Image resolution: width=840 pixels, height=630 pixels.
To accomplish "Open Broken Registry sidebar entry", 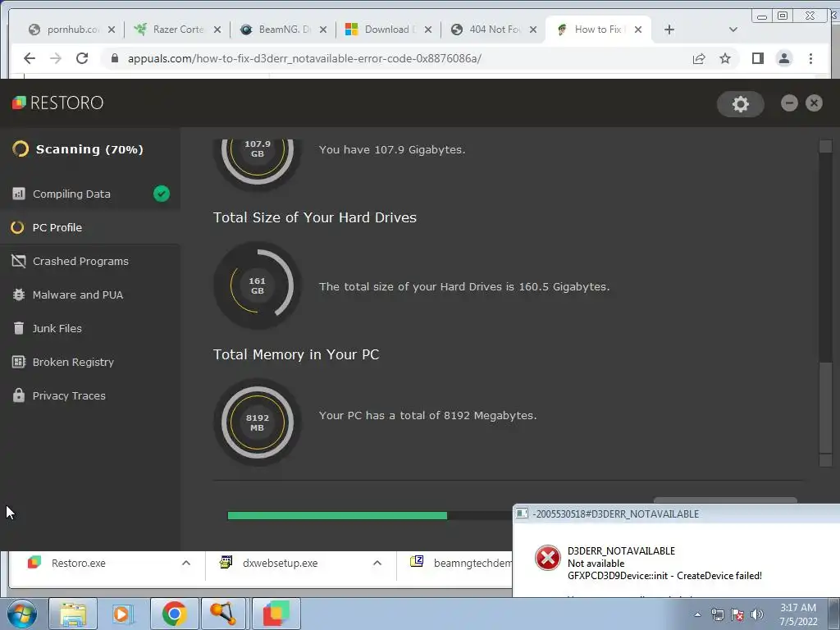I will point(90,362).
